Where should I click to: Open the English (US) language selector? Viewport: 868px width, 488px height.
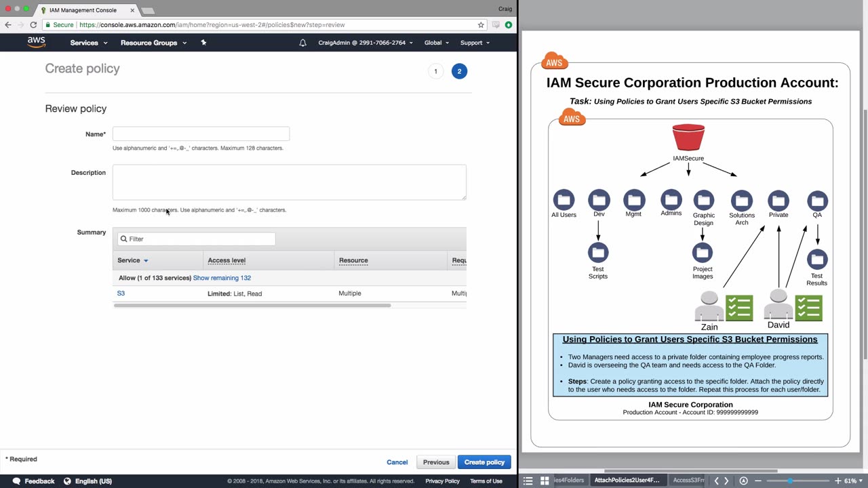click(94, 481)
